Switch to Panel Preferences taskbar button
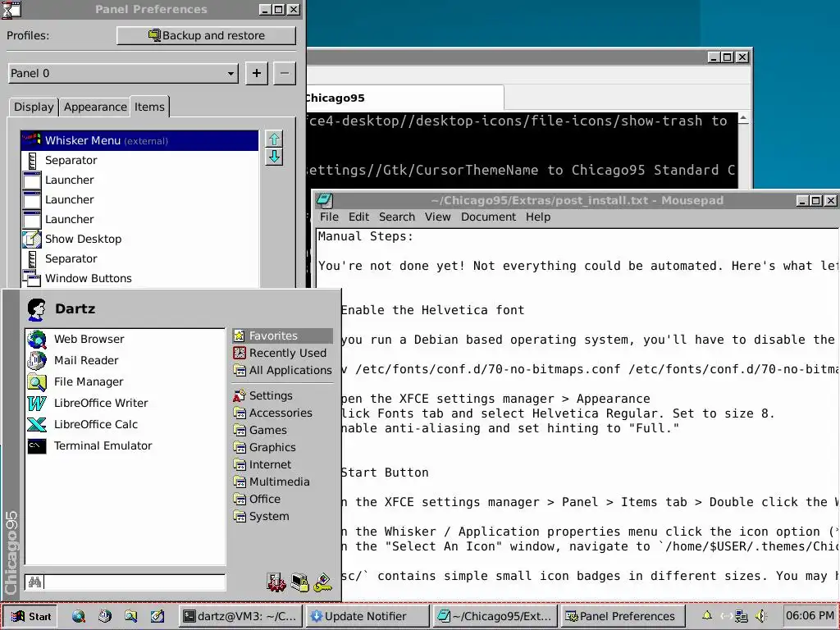Screen dimensions: 840x630 (x=623, y=617)
